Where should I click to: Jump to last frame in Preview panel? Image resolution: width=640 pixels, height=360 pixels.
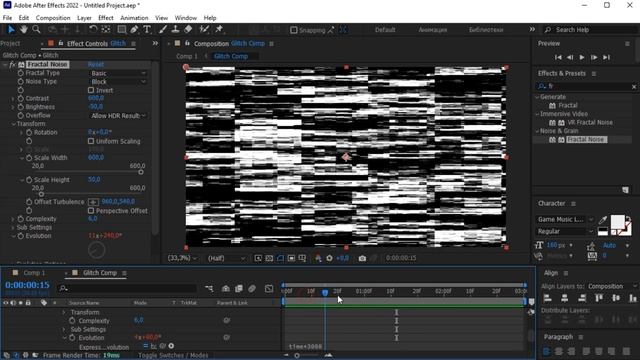pyautogui.click(x=607, y=58)
